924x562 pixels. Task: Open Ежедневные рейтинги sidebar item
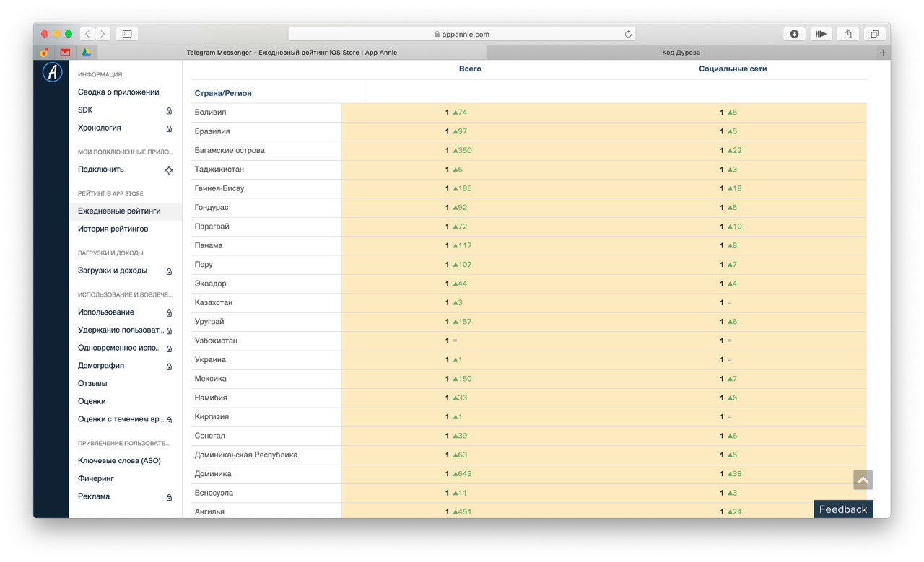[126, 211]
